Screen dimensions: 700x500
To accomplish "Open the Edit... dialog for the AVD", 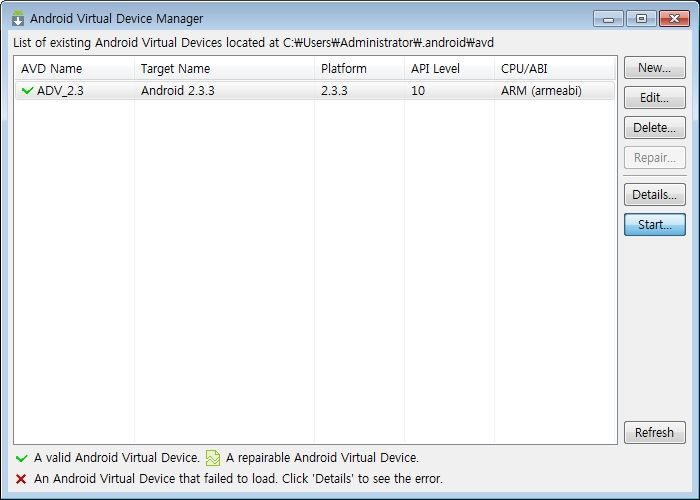I will 654,97.
